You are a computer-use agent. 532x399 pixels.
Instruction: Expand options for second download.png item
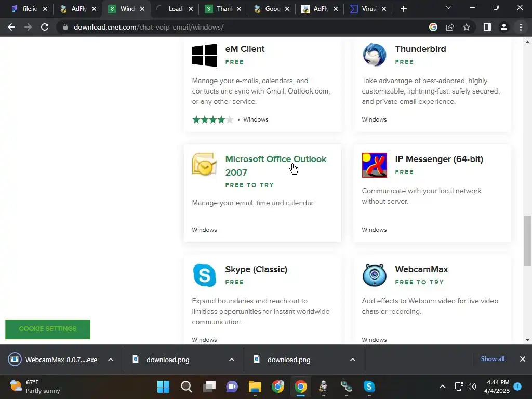pyautogui.click(x=353, y=360)
